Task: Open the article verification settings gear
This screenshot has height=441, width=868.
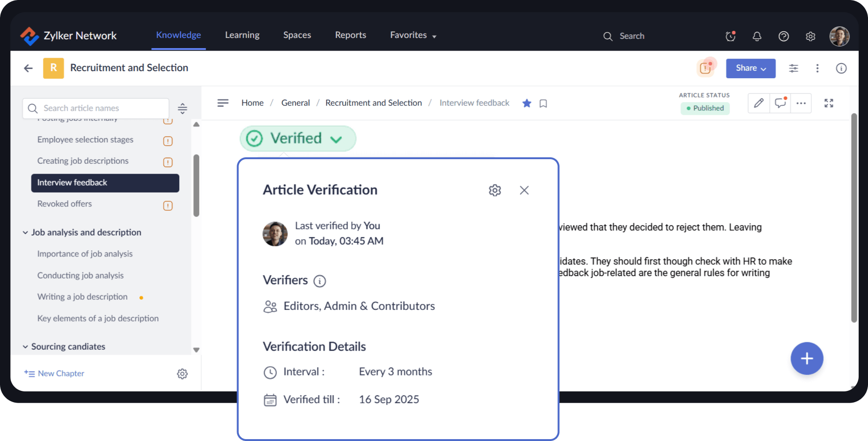Action: 494,190
